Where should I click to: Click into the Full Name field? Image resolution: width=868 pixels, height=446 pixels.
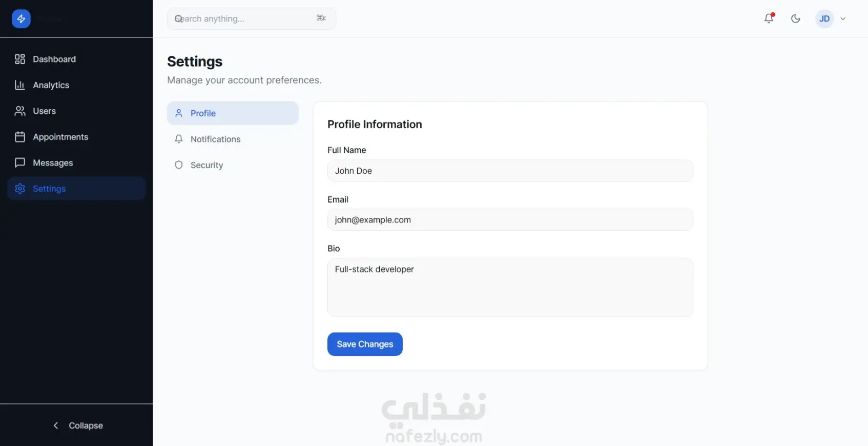pyautogui.click(x=510, y=171)
